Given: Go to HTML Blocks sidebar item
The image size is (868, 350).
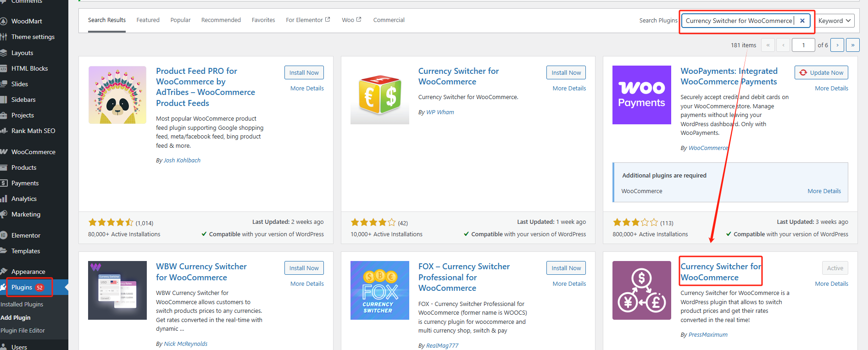Looking at the screenshot, I should pyautogui.click(x=29, y=68).
